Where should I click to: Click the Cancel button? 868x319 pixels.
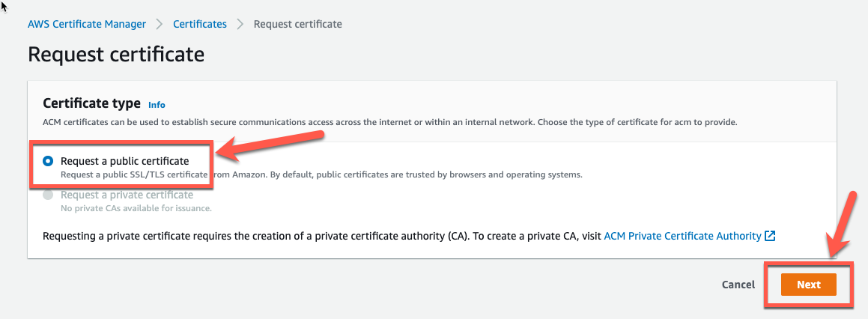pos(738,285)
